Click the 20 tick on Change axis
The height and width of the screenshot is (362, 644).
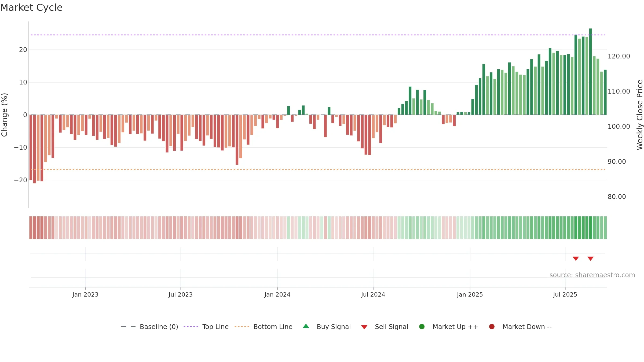click(23, 50)
